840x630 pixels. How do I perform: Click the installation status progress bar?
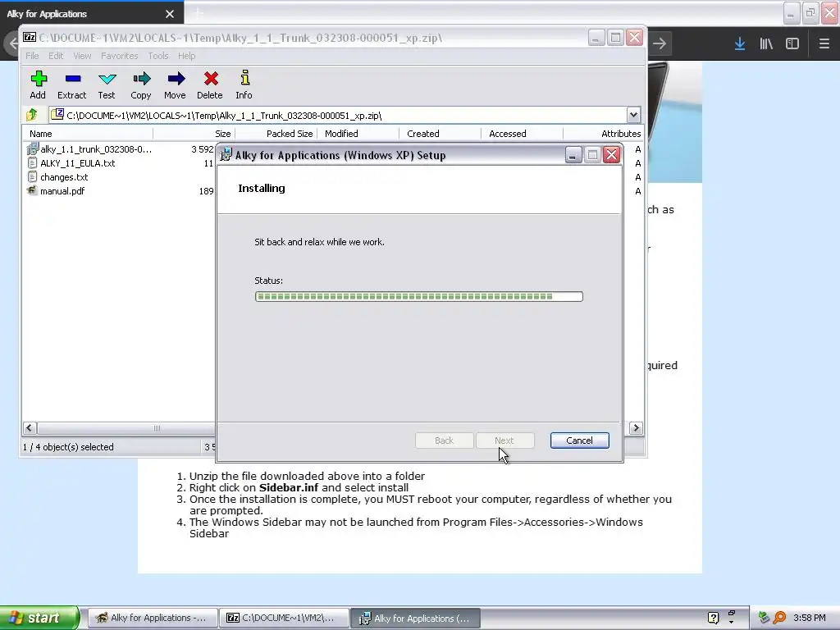pyautogui.click(x=419, y=296)
